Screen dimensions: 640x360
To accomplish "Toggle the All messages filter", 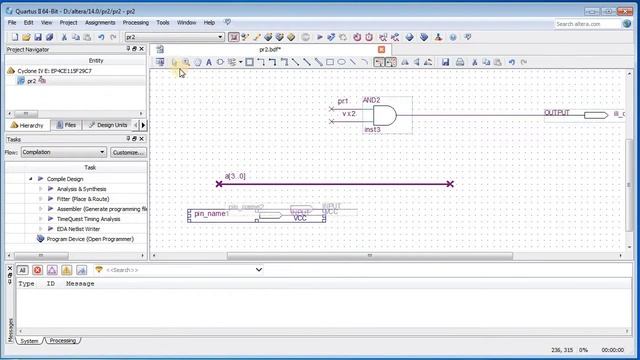I will coord(22,270).
